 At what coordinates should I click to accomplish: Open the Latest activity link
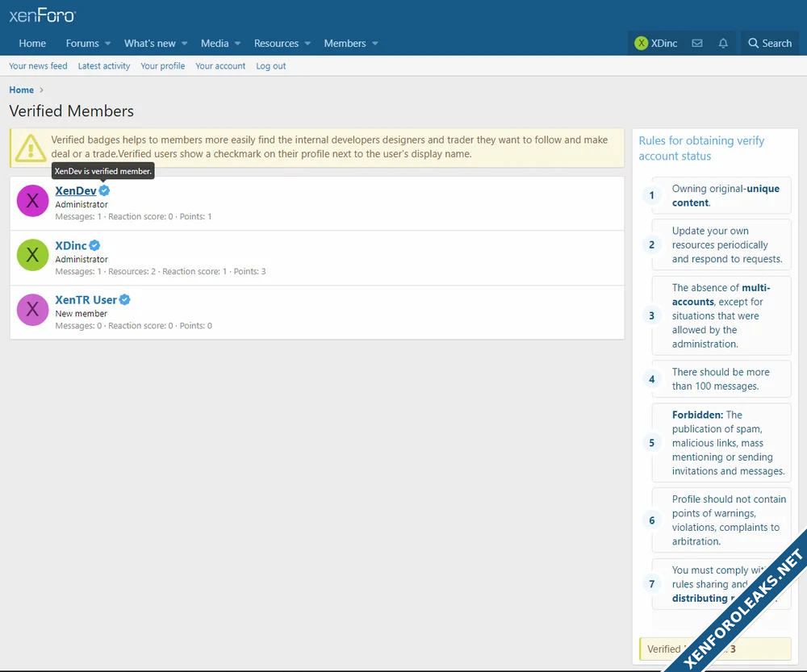pos(104,66)
